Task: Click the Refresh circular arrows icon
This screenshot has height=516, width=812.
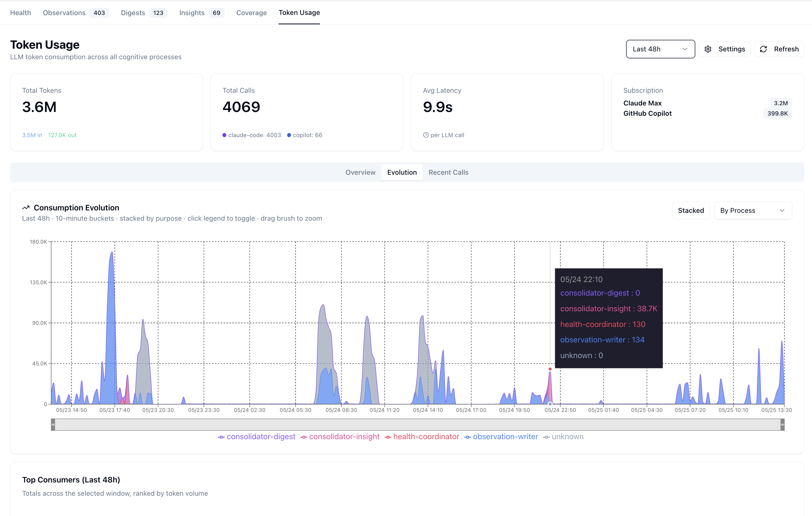Action: 764,49
